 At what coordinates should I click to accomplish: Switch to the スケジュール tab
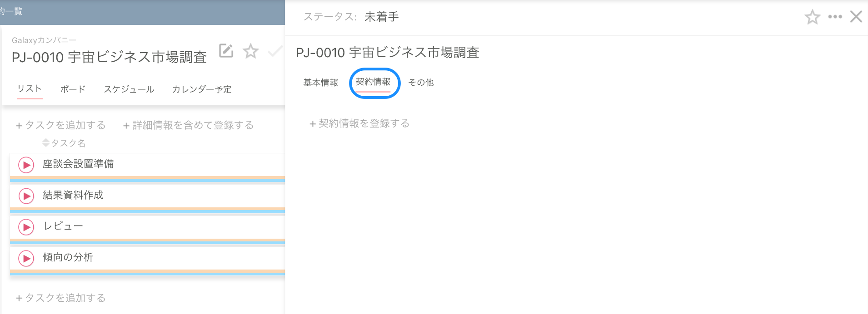129,89
